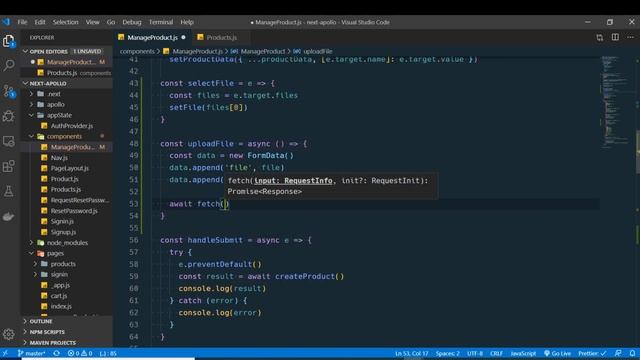Screen dimensions: 640x360
Task: Open the Test beaker view icon
Action: 9,191
